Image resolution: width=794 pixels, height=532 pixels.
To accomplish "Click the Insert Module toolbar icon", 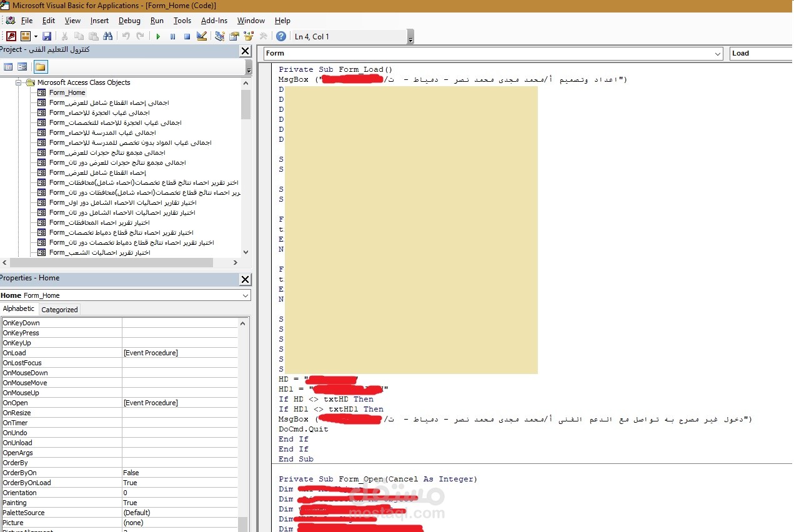I will tap(26, 36).
